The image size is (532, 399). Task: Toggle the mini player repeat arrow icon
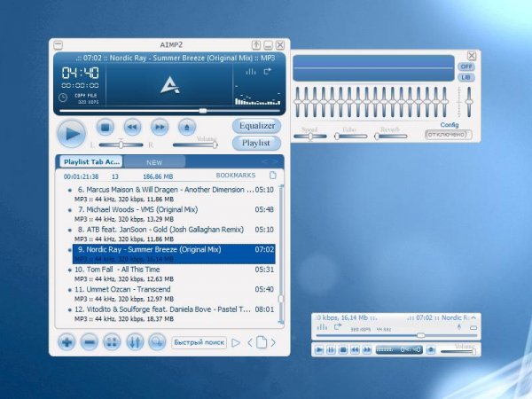(x=338, y=326)
